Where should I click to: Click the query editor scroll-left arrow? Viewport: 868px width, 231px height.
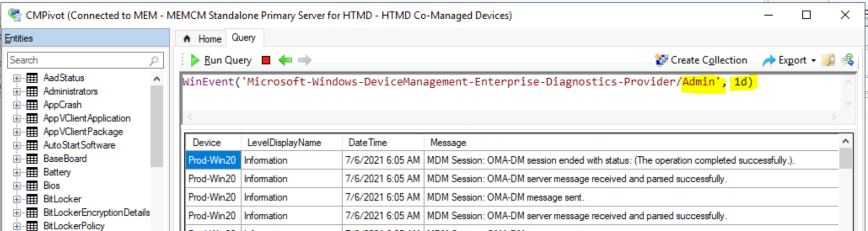click(190, 117)
